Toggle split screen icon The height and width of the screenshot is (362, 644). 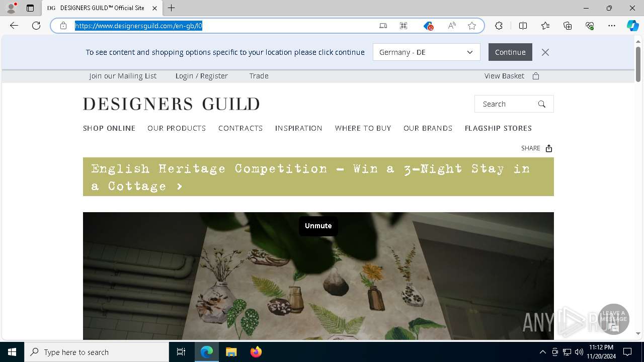[523, 26]
